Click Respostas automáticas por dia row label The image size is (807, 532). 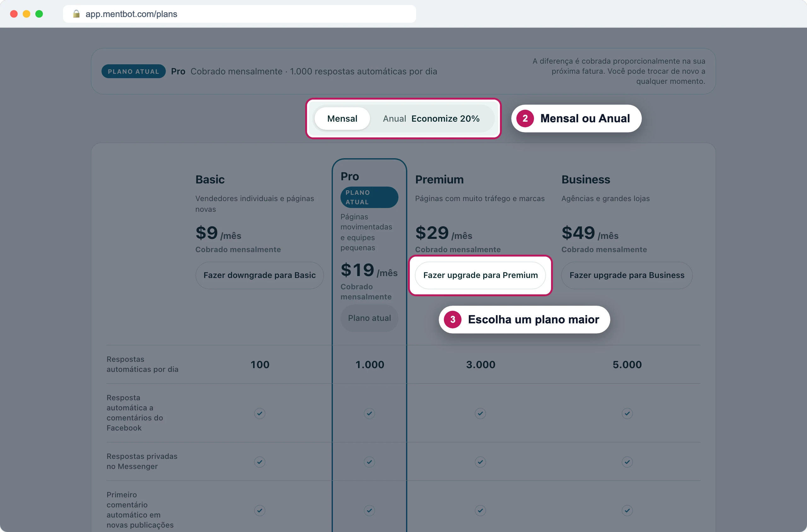click(142, 364)
